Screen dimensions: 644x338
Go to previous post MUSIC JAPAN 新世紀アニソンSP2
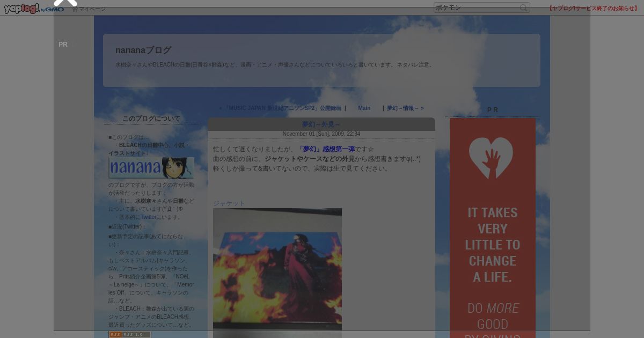[x=282, y=108]
